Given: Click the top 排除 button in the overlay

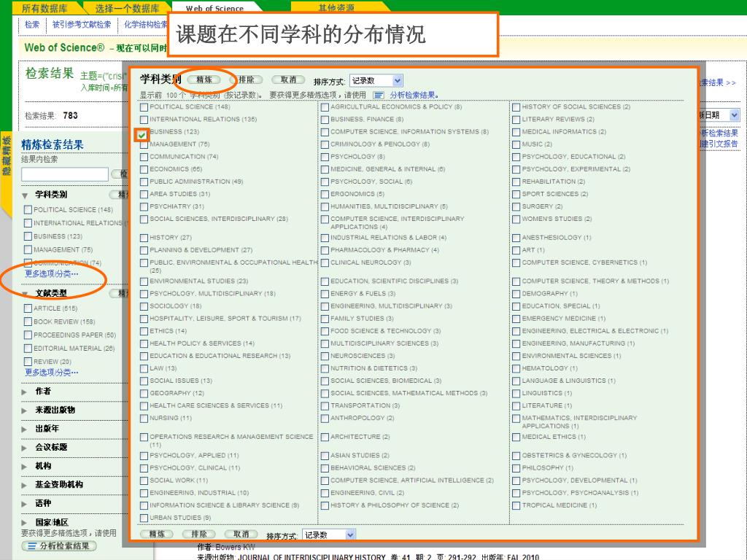Looking at the screenshot, I should point(247,79).
